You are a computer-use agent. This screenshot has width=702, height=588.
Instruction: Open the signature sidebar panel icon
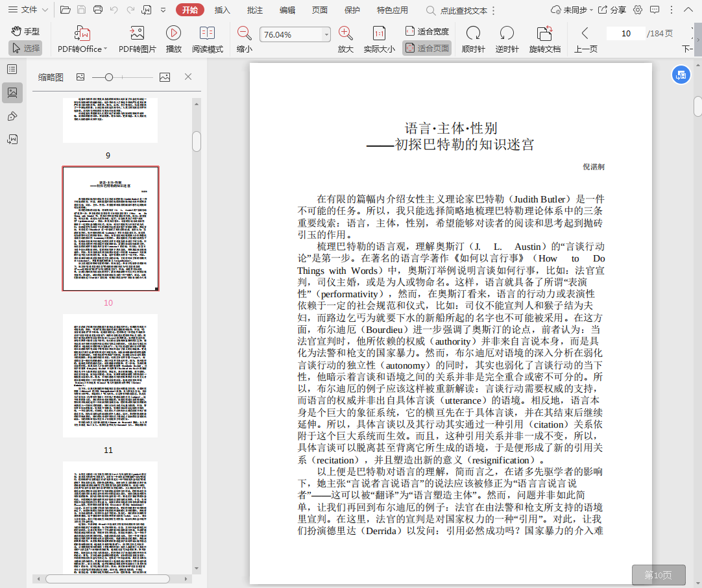click(12, 140)
